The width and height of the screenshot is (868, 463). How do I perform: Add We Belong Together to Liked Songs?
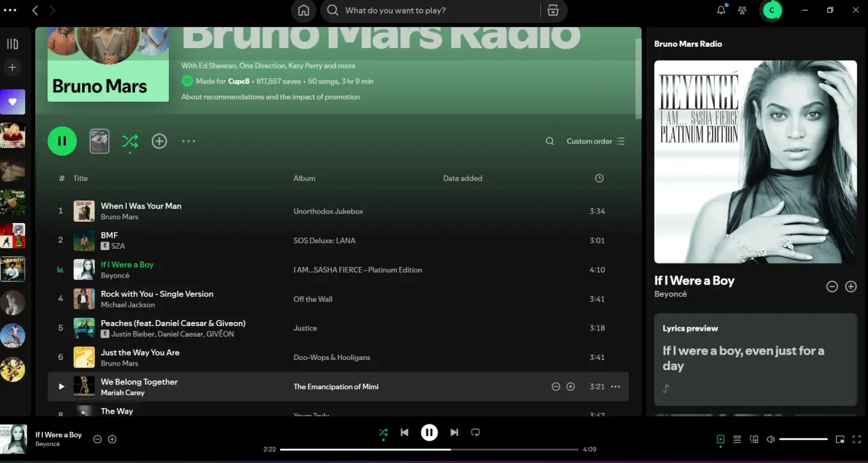click(x=571, y=386)
